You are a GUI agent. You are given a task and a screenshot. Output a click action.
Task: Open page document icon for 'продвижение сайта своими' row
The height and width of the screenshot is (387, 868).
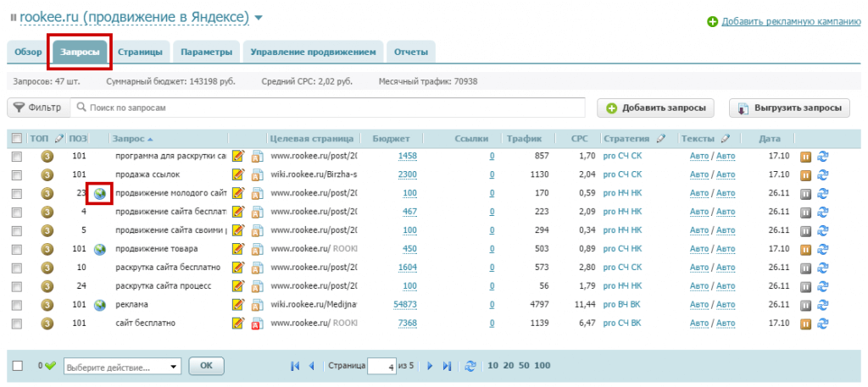(257, 231)
